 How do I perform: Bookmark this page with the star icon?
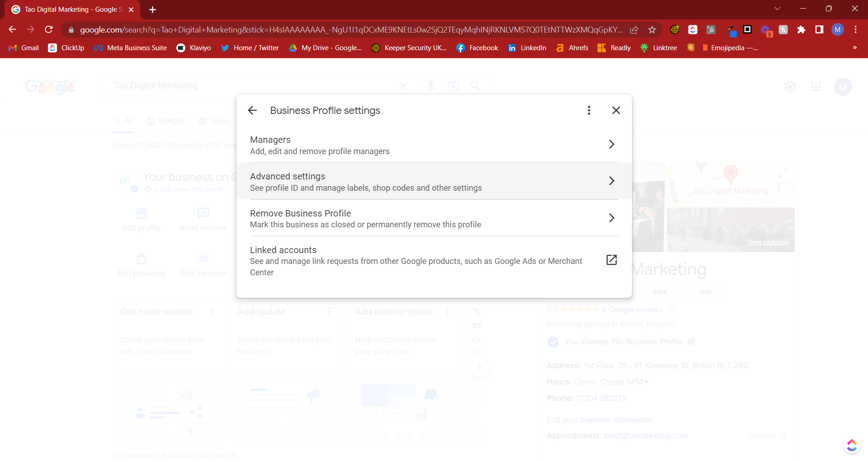coord(652,30)
